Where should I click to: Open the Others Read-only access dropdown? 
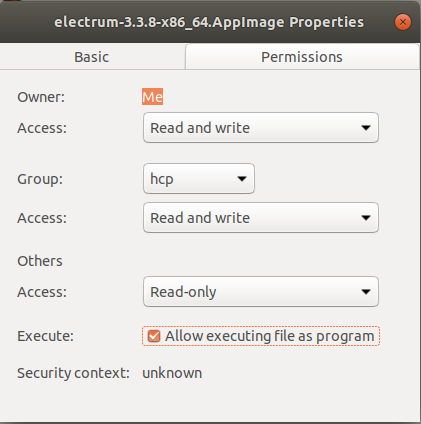tap(261, 291)
